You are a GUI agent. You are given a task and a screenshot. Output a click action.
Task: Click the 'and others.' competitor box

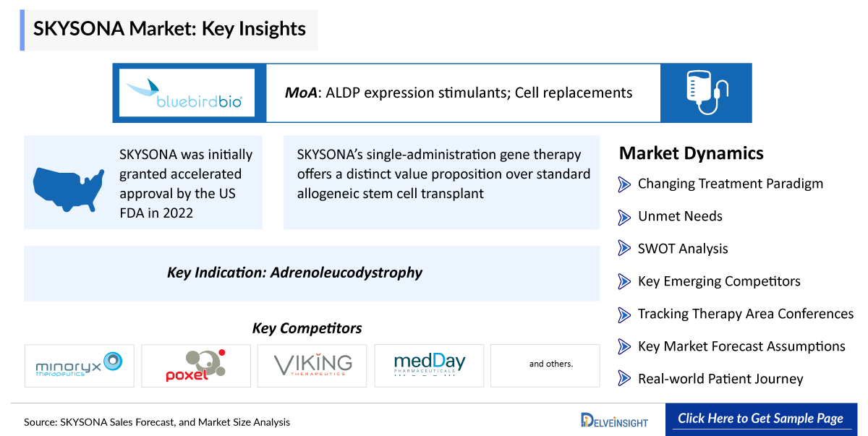tap(545, 366)
